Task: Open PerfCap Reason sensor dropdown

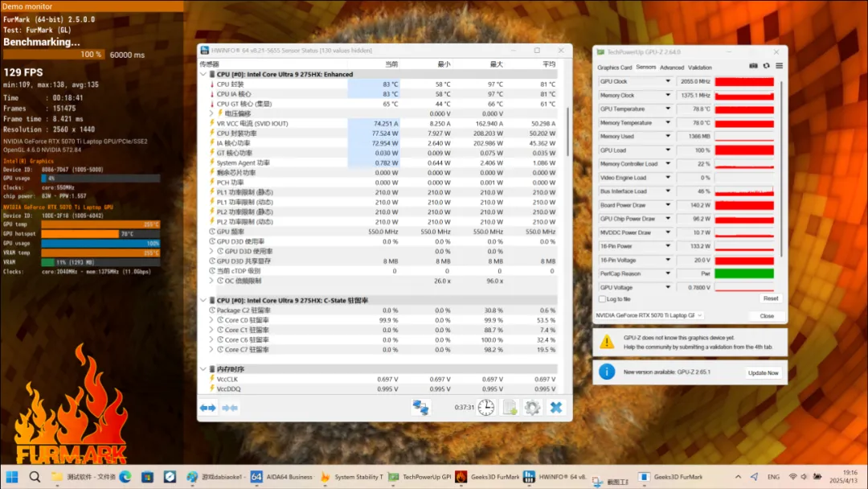Action: click(668, 273)
